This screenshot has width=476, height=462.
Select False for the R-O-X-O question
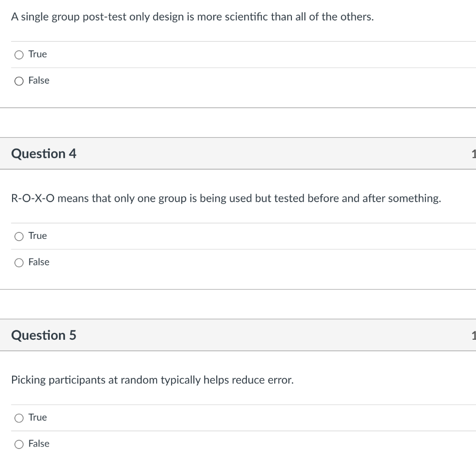tap(19, 263)
